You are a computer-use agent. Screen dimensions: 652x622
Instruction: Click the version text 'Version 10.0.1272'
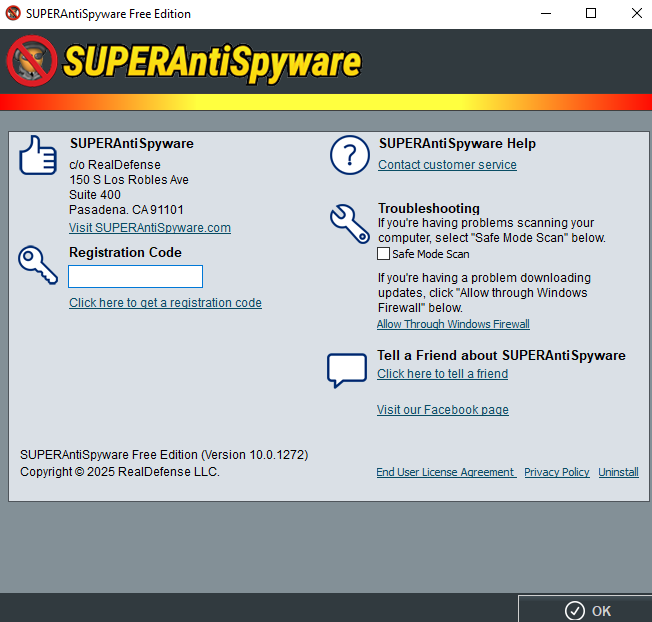pyautogui.click(x=255, y=455)
